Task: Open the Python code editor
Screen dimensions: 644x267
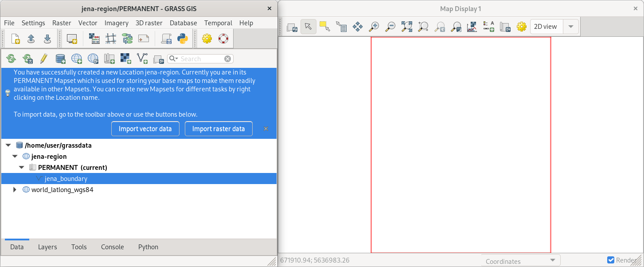Action: coord(183,39)
